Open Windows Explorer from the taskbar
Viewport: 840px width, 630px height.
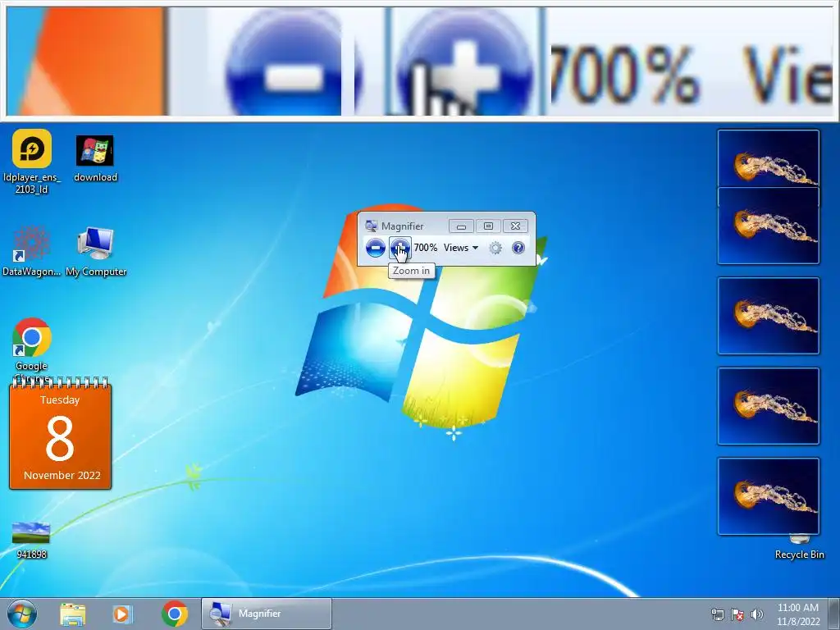point(73,614)
